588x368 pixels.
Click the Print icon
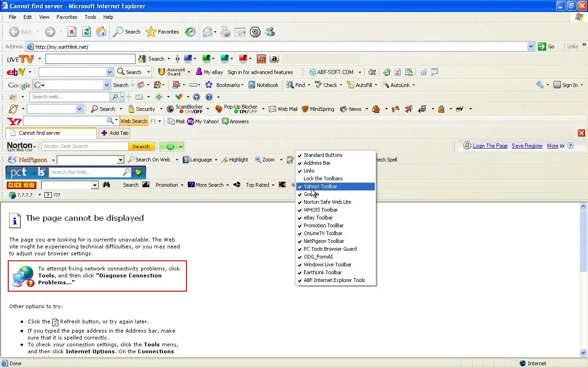[x=225, y=32]
